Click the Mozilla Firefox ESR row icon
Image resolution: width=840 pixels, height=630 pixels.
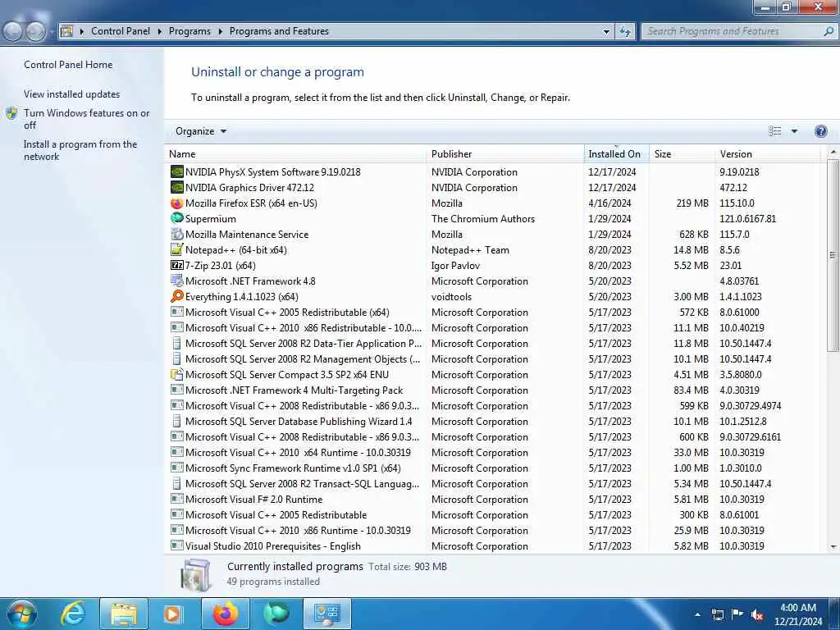177,203
